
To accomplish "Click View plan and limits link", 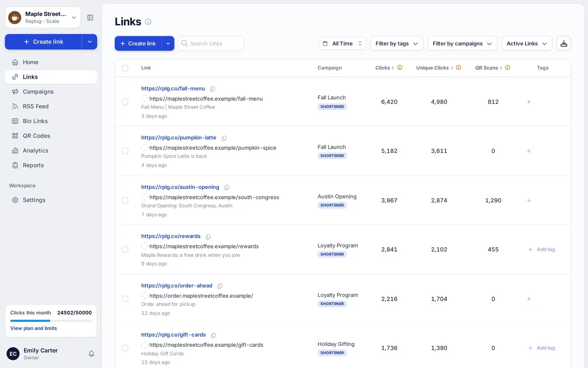I will point(33,328).
